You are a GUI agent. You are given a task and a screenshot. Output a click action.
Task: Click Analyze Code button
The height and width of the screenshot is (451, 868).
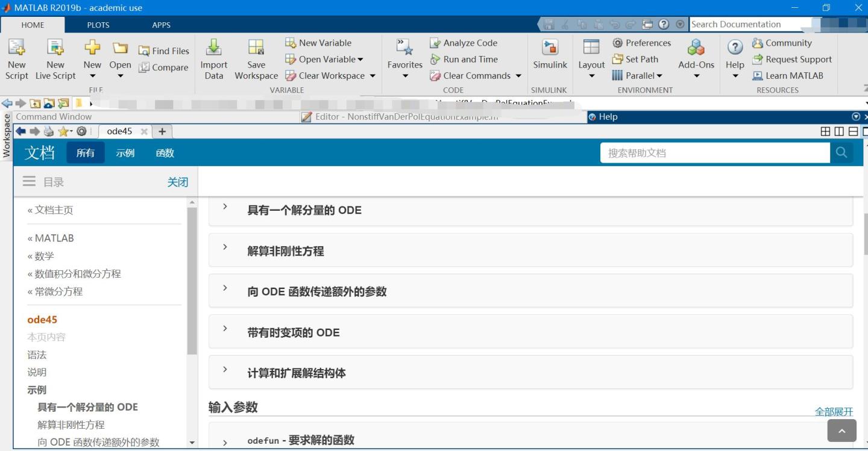pyautogui.click(x=464, y=43)
